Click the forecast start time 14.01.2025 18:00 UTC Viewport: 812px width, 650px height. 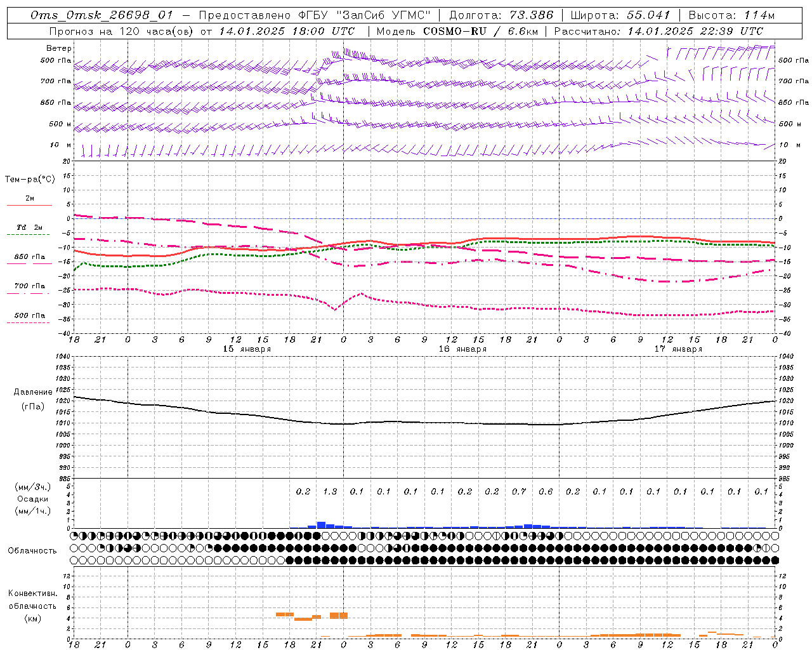[x=287, y=31]
